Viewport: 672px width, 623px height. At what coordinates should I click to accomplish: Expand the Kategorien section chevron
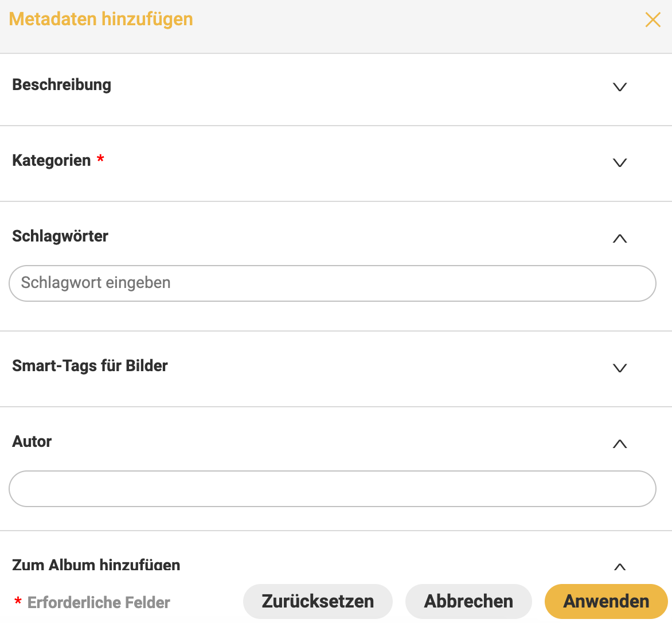point(620,163)
